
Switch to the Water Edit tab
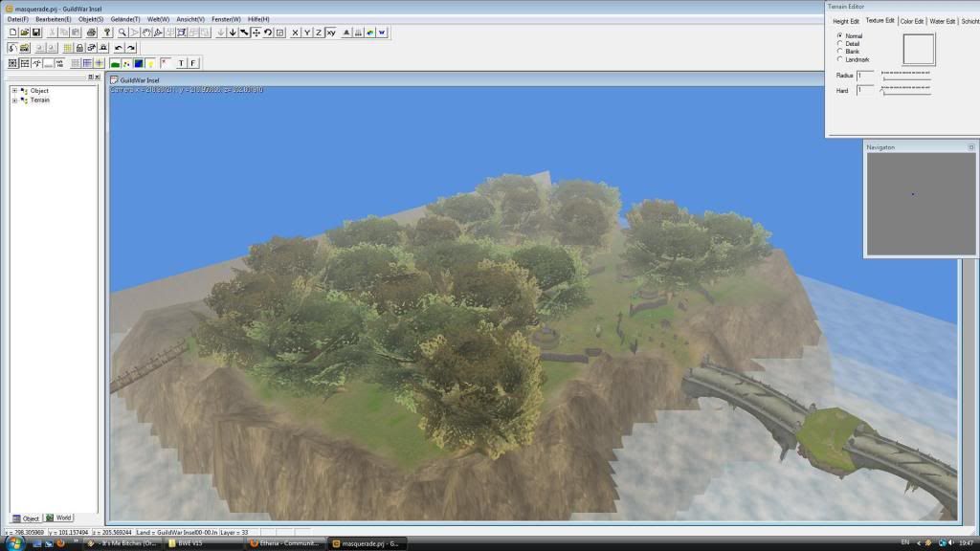(x=943, y=21)
